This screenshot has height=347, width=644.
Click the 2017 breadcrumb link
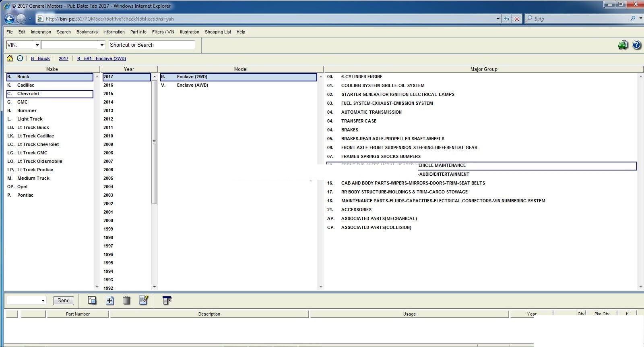pos(64,58)
